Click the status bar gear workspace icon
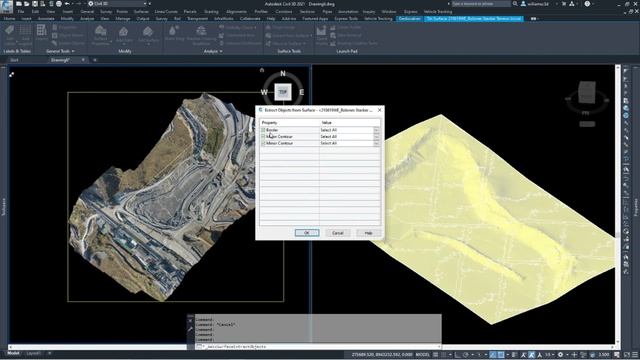Viewport: 640px width, 360px height. (560, 355)
